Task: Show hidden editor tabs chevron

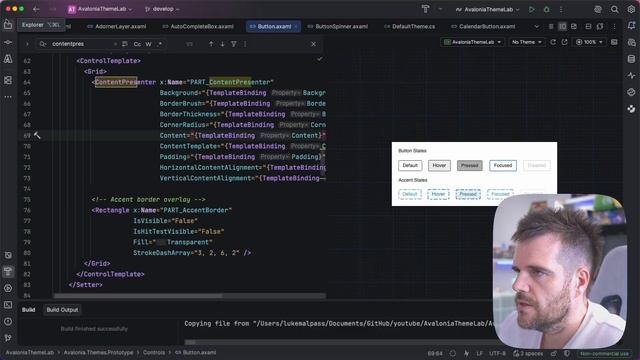Action: (536, 27)
